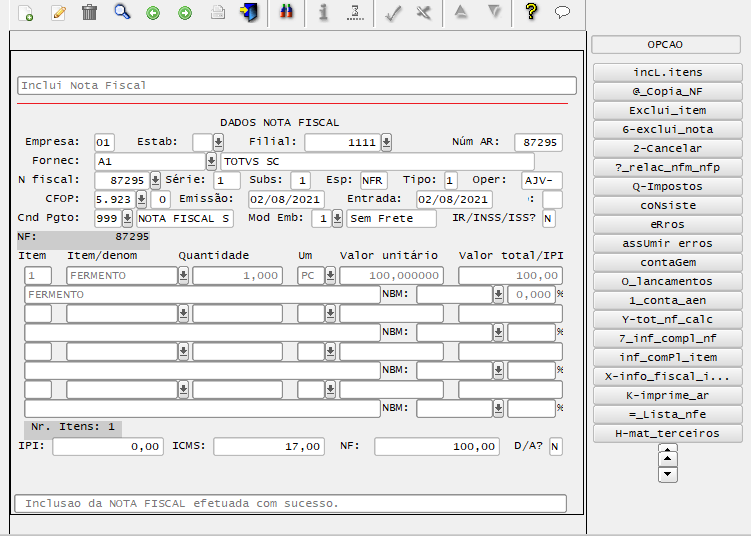Click the speech bubble comment icon

(x=562, y=12)
